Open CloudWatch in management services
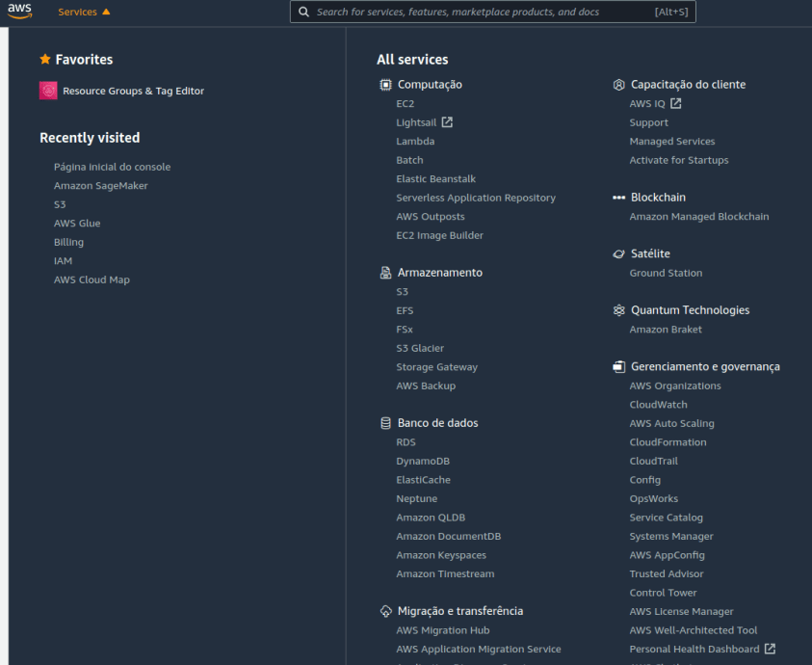The height and width of the screenshot is (665, 812). click(658, 405)
